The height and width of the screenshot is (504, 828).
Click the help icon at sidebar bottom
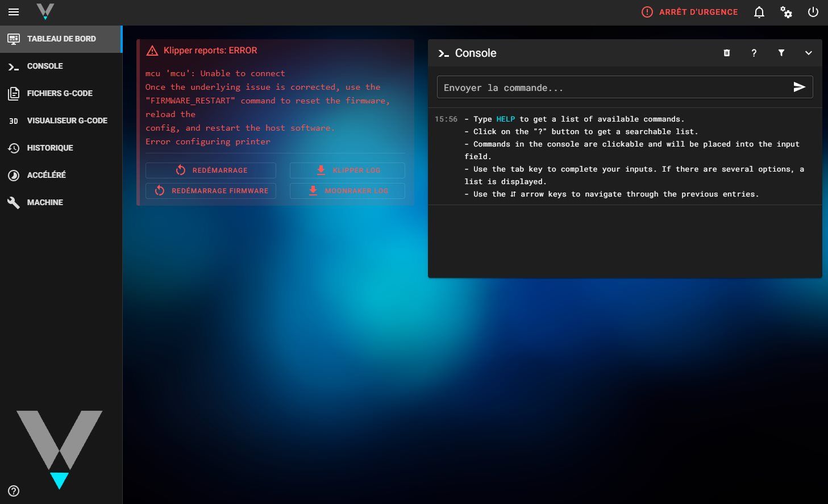[x=14, y=491]
